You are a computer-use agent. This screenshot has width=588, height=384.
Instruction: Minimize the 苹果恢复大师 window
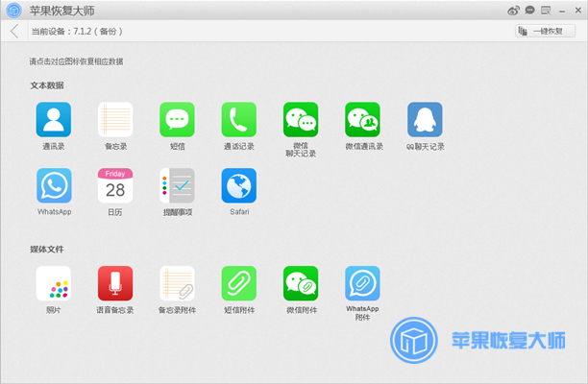[x=562, y=12]
